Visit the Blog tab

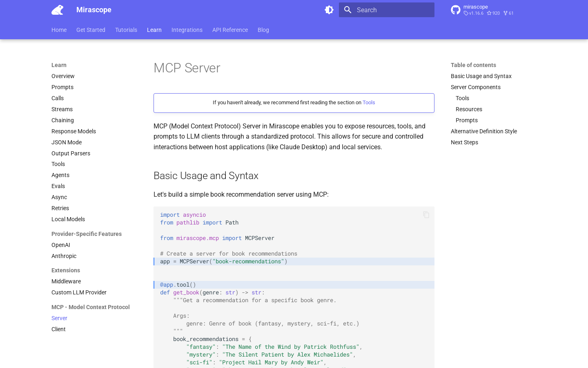pyautogui.click(x=263, y=30)
